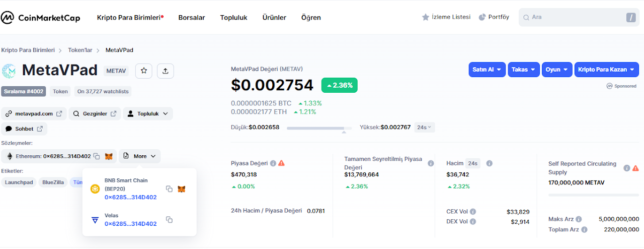Screen dimensions: 644x249
Task: Click Self Reported Circulating Supply info icon
Action: [627, 168]
